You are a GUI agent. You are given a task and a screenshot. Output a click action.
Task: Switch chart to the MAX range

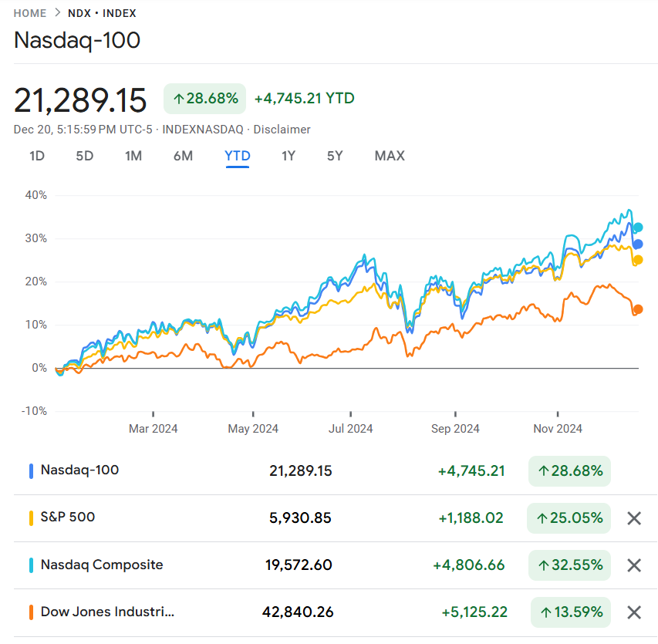pos(390,156)
